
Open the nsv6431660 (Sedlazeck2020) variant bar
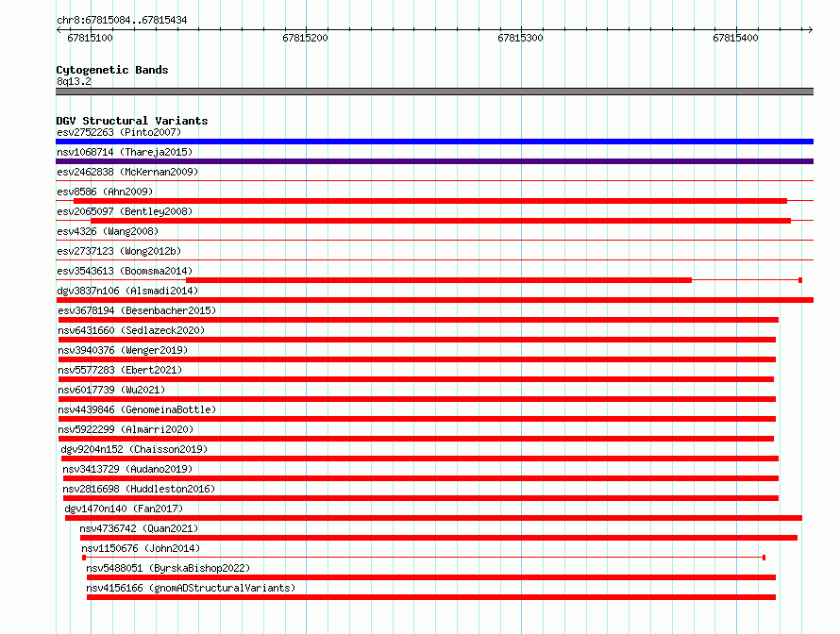[x=417, y=340]
